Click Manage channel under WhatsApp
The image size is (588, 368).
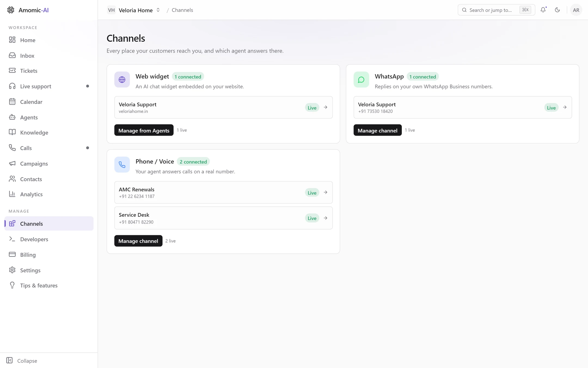[x=377, y=130]
